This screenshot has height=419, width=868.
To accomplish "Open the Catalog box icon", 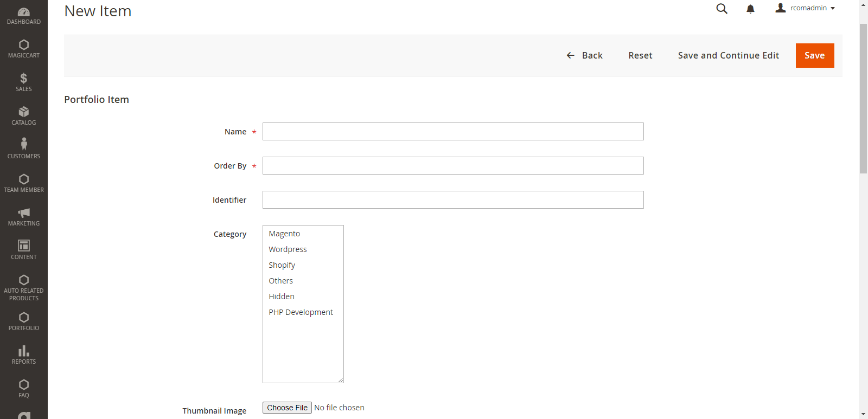I will (24, 112).
